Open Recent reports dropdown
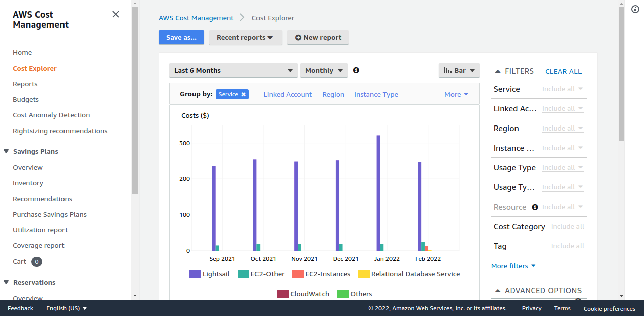Viewport: 644px width, 316px height. tap(245, 38)
